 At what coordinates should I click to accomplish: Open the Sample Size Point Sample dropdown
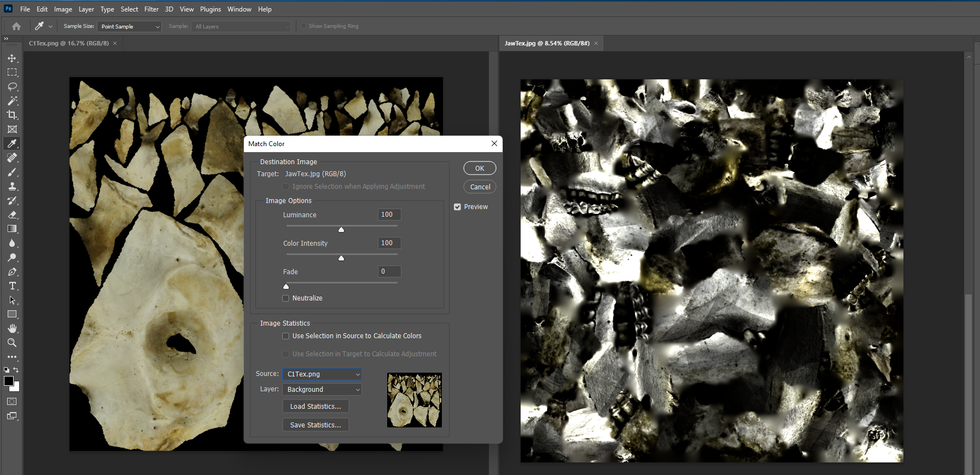click(x=130, y=26)
